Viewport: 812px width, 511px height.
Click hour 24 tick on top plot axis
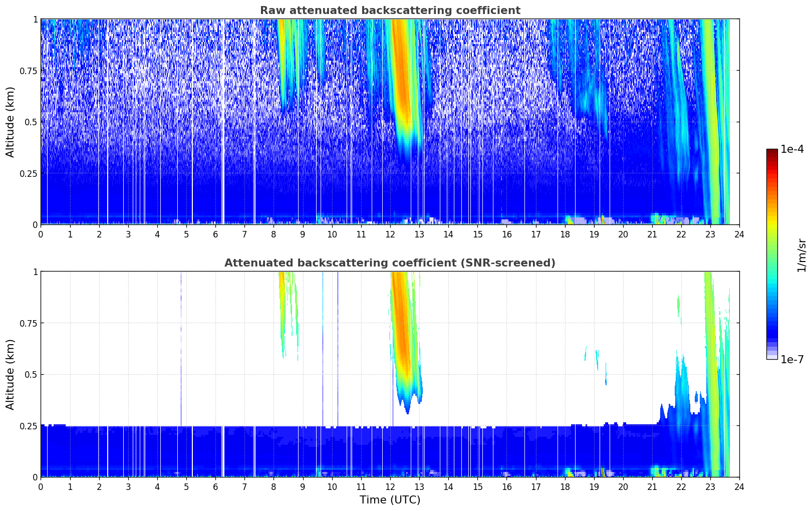739,234
